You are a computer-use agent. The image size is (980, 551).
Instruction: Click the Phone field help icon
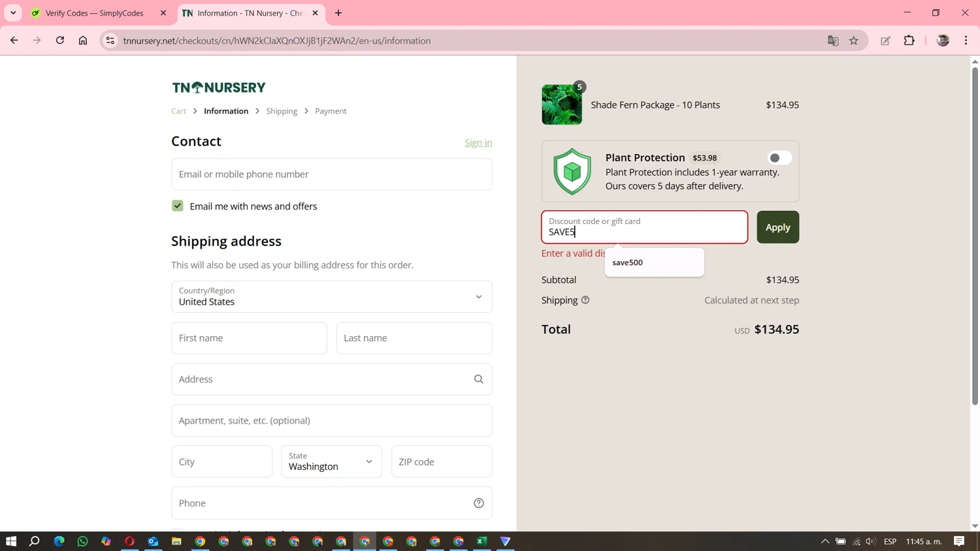click(x=479, y=503)
